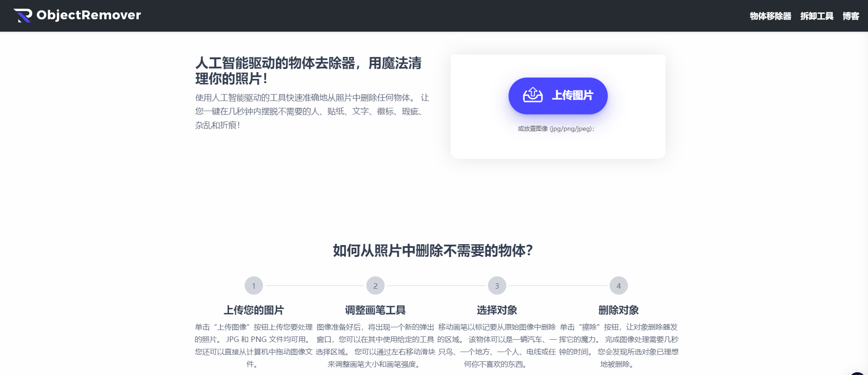
Task: Click the hero description paragraph starting 使用人工智能
Action: point(312,111)
